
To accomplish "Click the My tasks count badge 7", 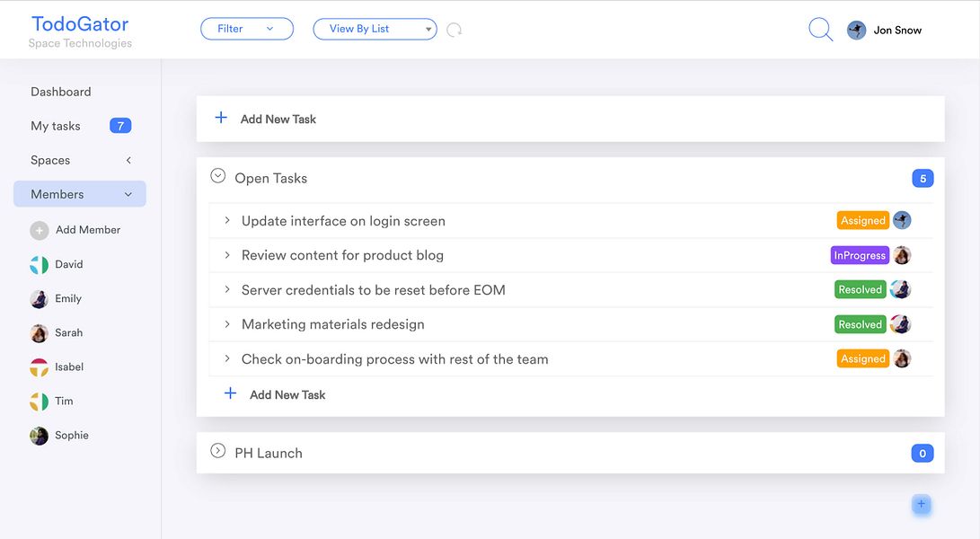I will (120, 126).
